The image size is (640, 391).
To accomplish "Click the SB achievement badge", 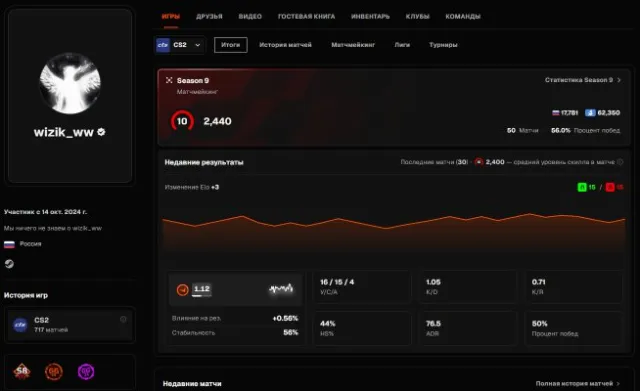I will [22, 371].
